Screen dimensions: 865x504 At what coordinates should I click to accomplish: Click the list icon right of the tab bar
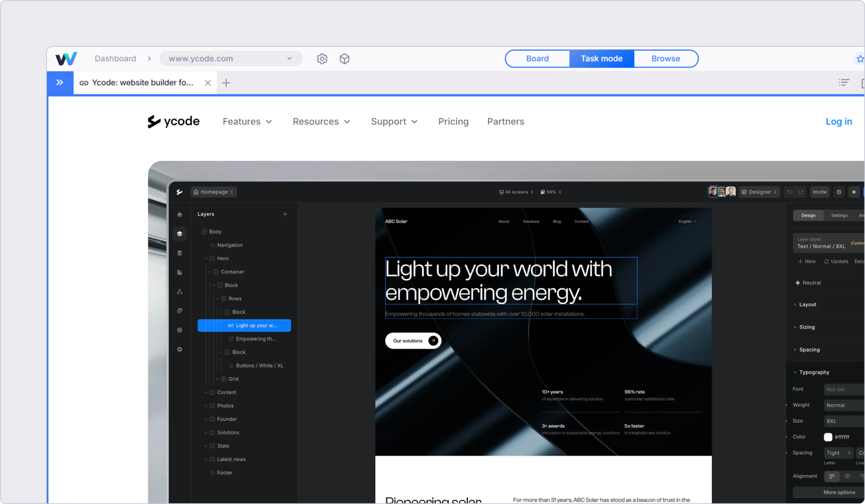[x=844, y=82]
